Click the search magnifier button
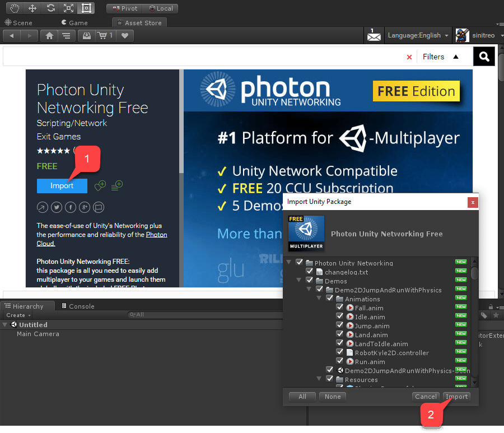This screenshot has height=433, width=504. click(x=484, y=57)
